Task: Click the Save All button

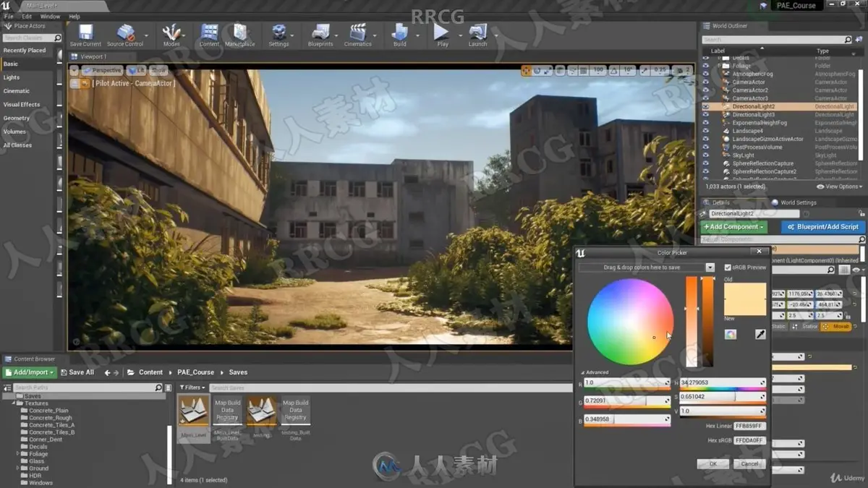Action: [77, 372]
